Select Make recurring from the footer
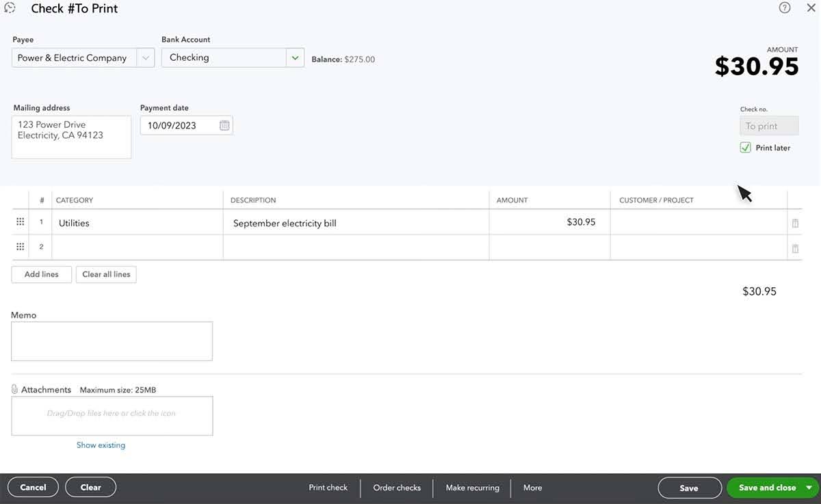This screenshot has height=504, width=821. click(x=472, y=488)
